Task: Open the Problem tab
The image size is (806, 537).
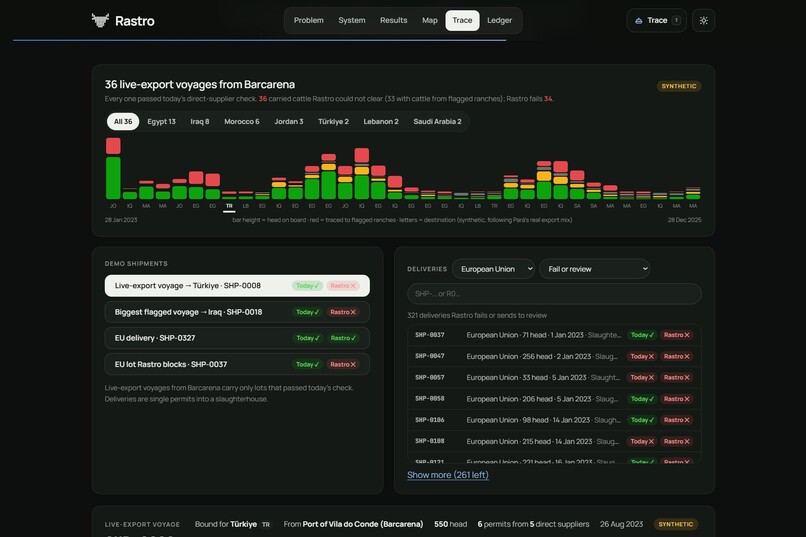Action: [308, 21]
